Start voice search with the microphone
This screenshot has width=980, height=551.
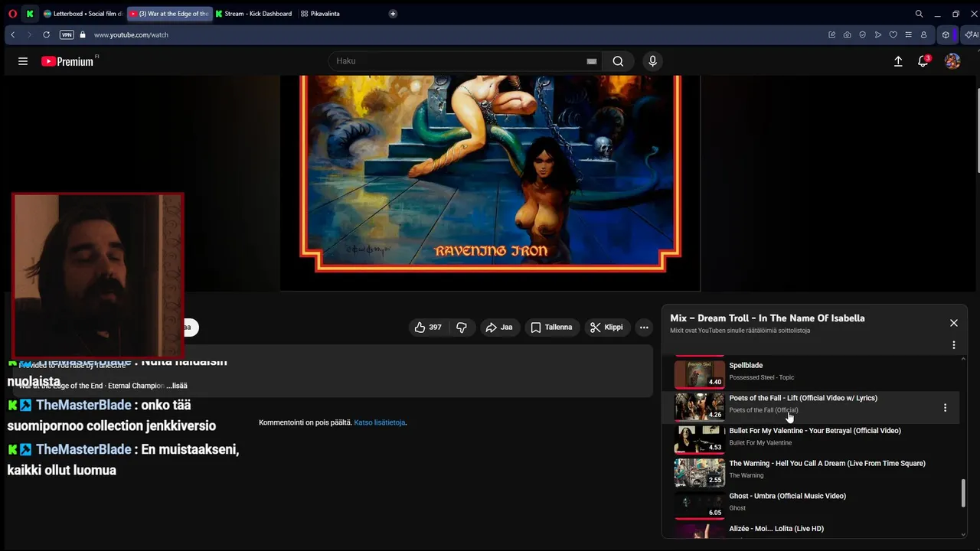652,61
